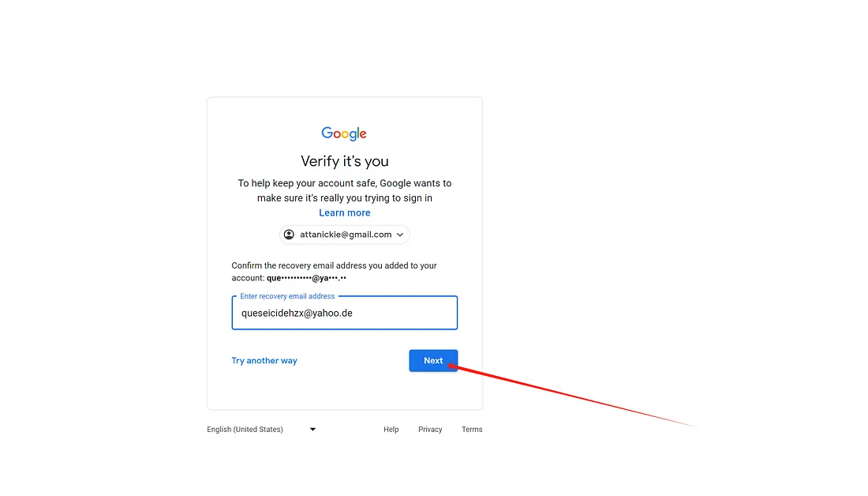The image size is (868, 496).
Task: Choose Try another way
Action: point(264,361)
